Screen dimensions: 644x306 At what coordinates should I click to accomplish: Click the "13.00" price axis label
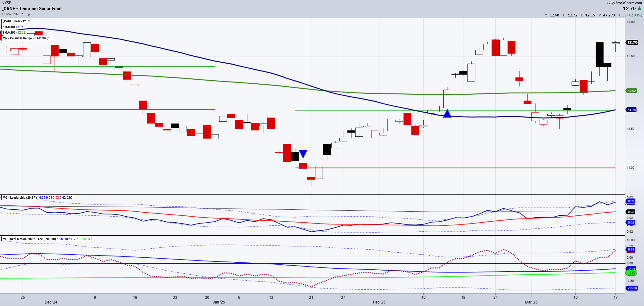coord(631,22)
